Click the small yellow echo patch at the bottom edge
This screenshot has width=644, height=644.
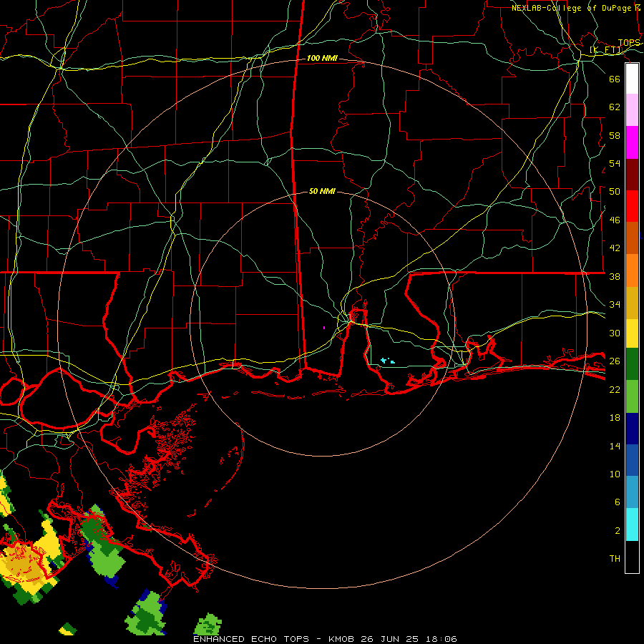[68, 630]
